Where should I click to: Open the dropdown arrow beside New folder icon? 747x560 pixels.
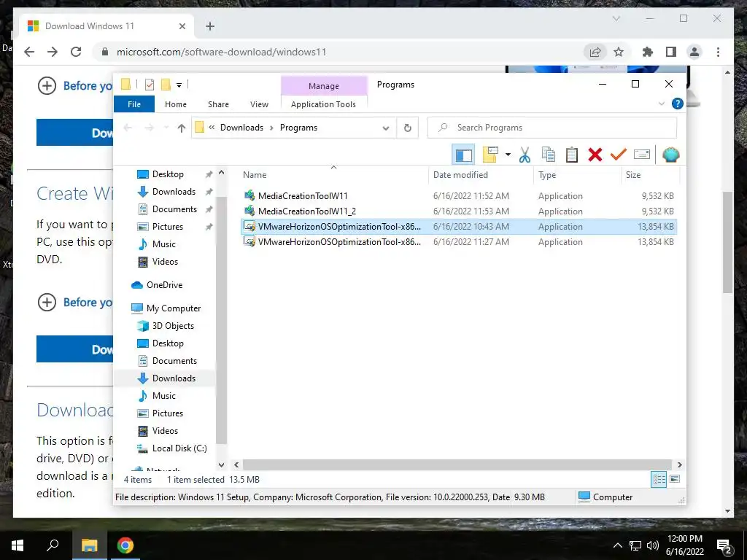point(508,155)
